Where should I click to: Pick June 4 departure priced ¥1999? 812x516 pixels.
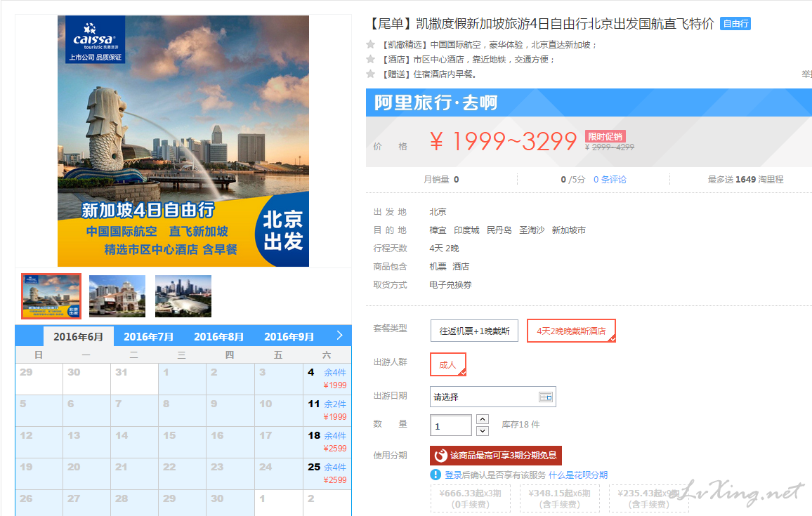pos(327,379)
